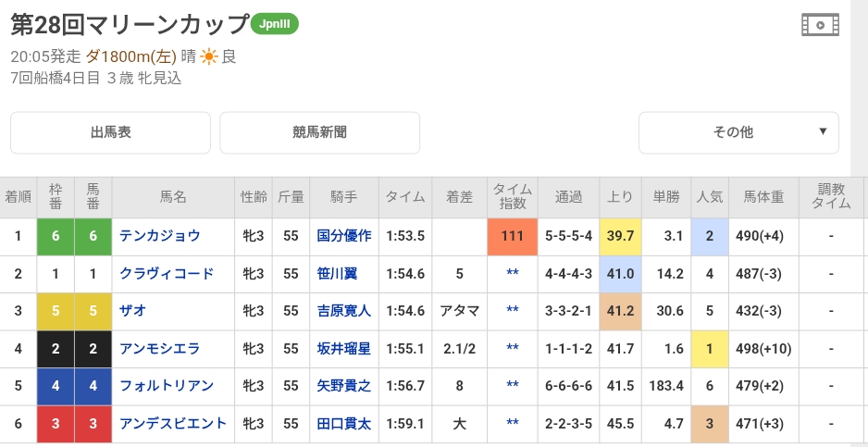Image resolution: width=868 pixels, height=447 pixels.
Task: Open jockey 国分優作 profile
Action: [x=343, y=236]
